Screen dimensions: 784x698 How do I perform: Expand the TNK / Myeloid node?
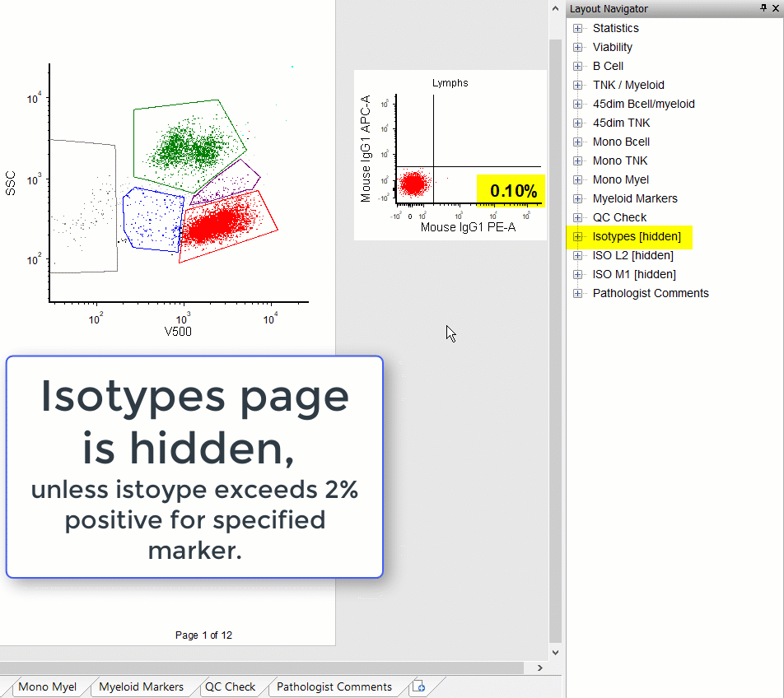pyautogui.click(x=578, y=85)
